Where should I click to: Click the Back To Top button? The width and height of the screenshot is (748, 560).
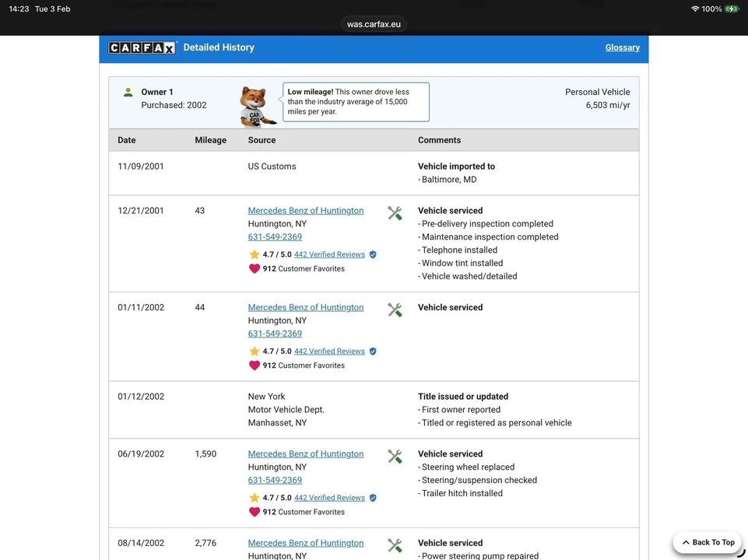click(708, 542)
